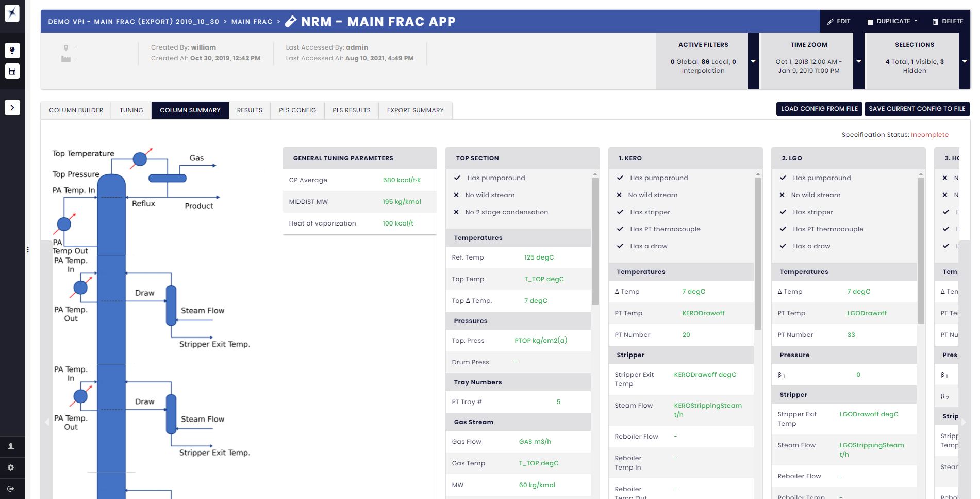
Task: Click the pencil icon beside NRM title
Action: click(x=291, y=21)
